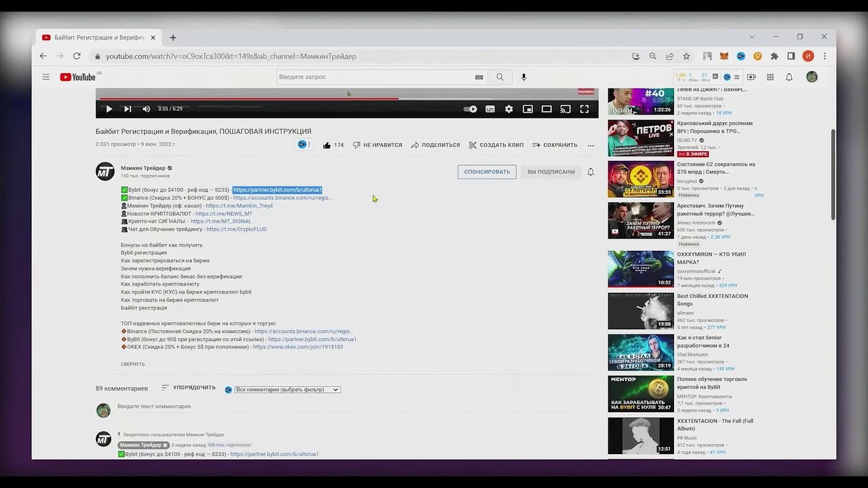This screenshot has height=488, width=868.
Task: Open the MetaMask fox extension
Action: tap(724, 56)
